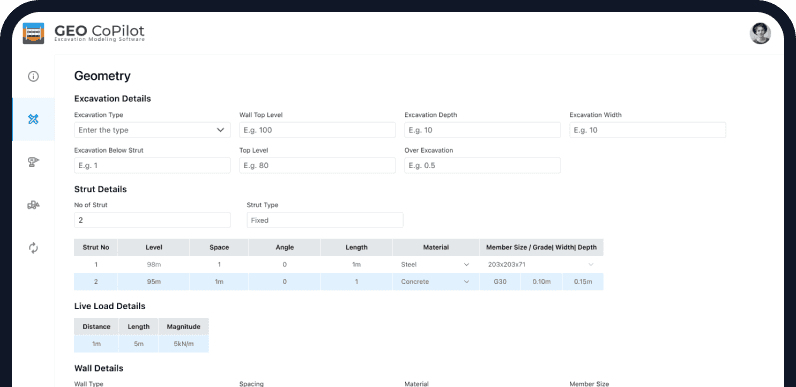Open the Steel material dropdown in strut 1

[436, 265]
